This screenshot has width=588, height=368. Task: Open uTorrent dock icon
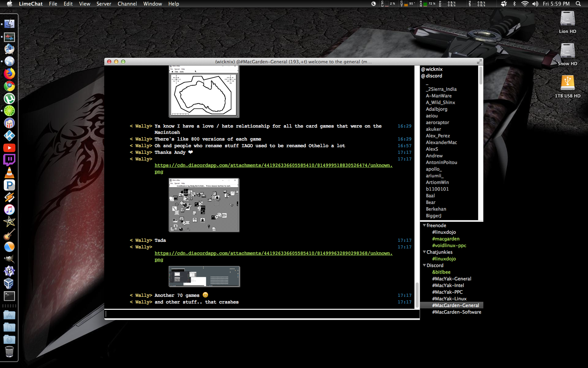click(9, 98)
